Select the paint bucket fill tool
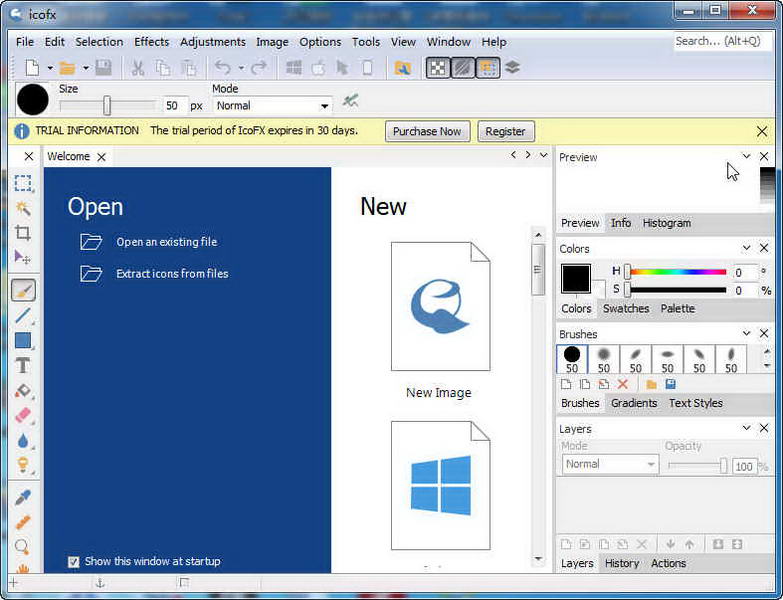The height and width of the screenshot is (600, 783). (x=23, y=390)
